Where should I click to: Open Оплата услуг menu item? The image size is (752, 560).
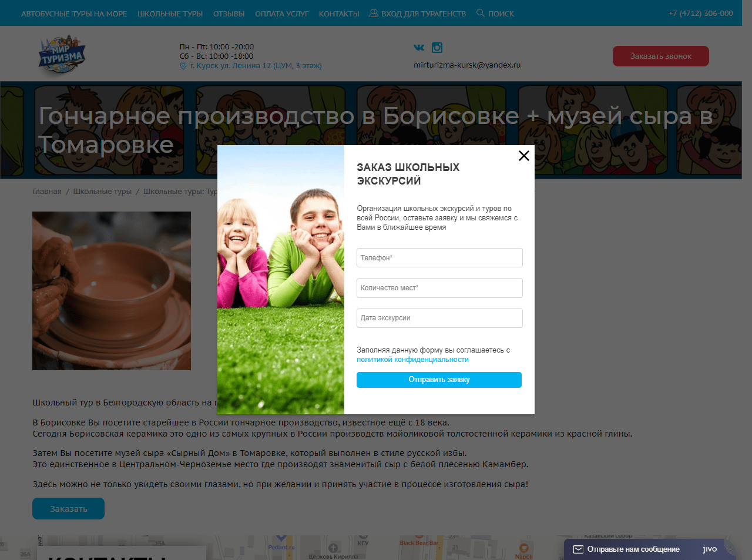(282, 14)
